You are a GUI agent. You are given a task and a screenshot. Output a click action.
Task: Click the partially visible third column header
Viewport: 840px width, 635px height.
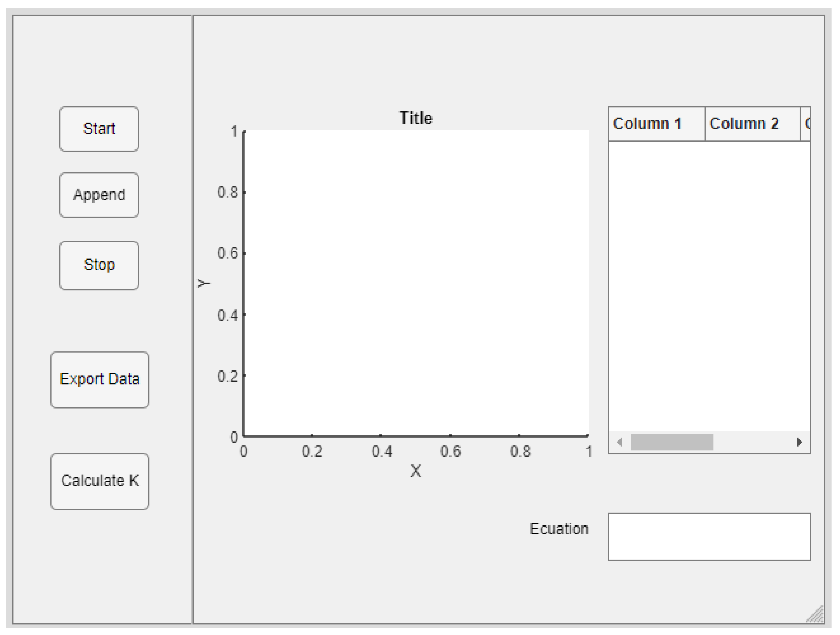(805, 124)
